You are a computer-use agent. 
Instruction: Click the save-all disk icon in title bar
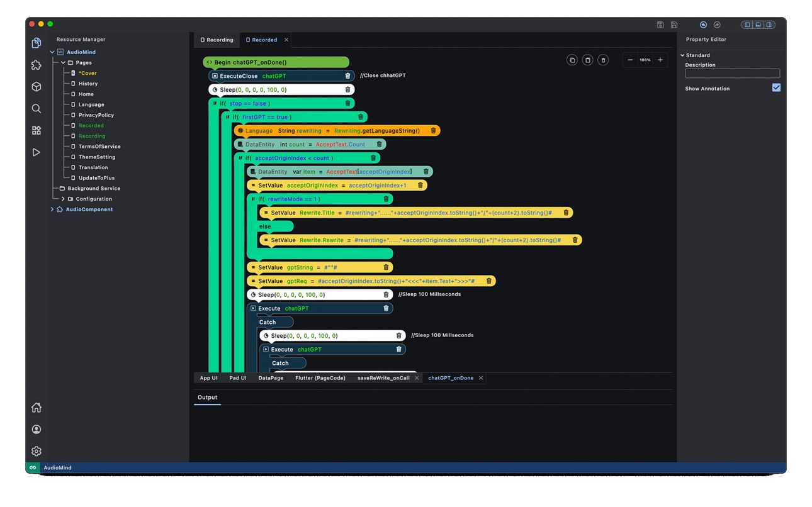coord(660,25)
